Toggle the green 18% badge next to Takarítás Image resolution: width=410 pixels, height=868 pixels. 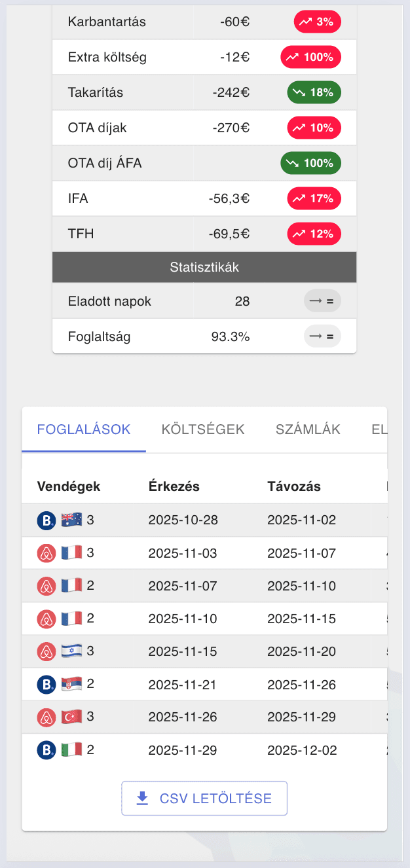(x=314, y=92)
